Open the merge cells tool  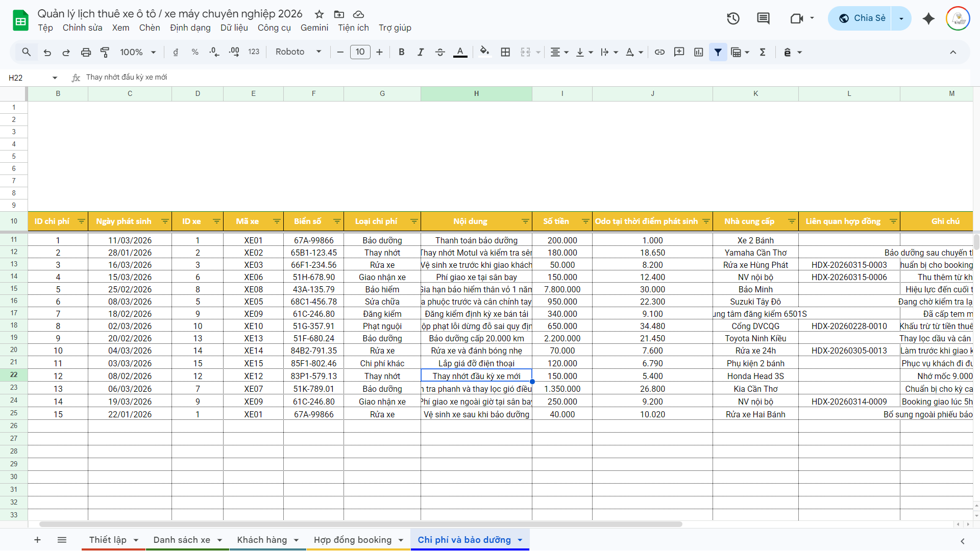point(526,52)
